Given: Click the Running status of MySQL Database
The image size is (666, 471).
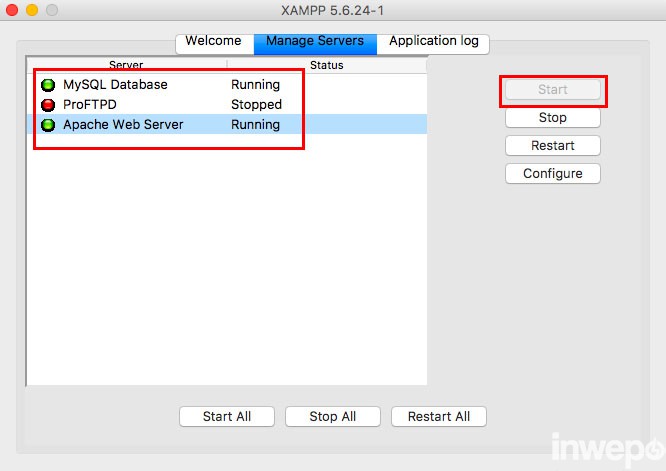Looking at the screenshot, I should 255,85.
